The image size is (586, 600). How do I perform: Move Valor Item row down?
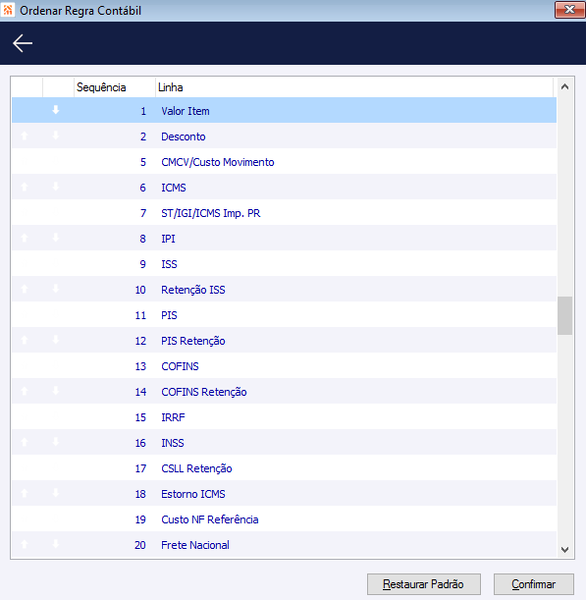click(56, 110)
